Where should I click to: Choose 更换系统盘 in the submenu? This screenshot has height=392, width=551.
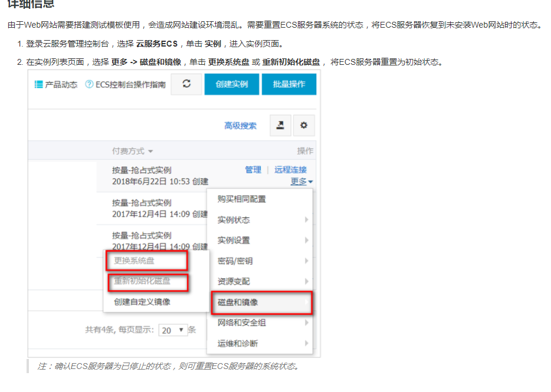point(146,261)
